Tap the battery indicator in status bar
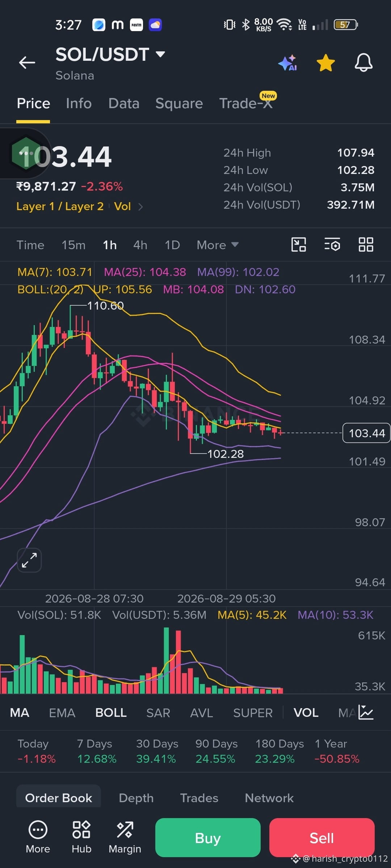 pos(346,25)
